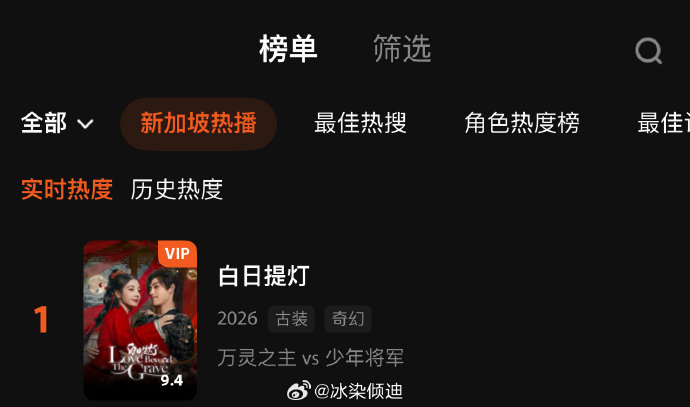Tap the Weibo logo watermark
This screenshot has height=407, width=690.
click(x=299, y=391)
